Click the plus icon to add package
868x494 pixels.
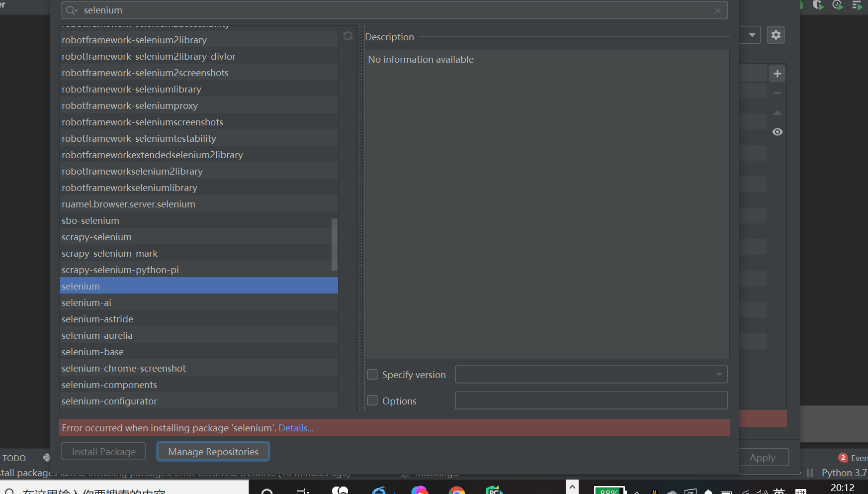pos(778,74)
